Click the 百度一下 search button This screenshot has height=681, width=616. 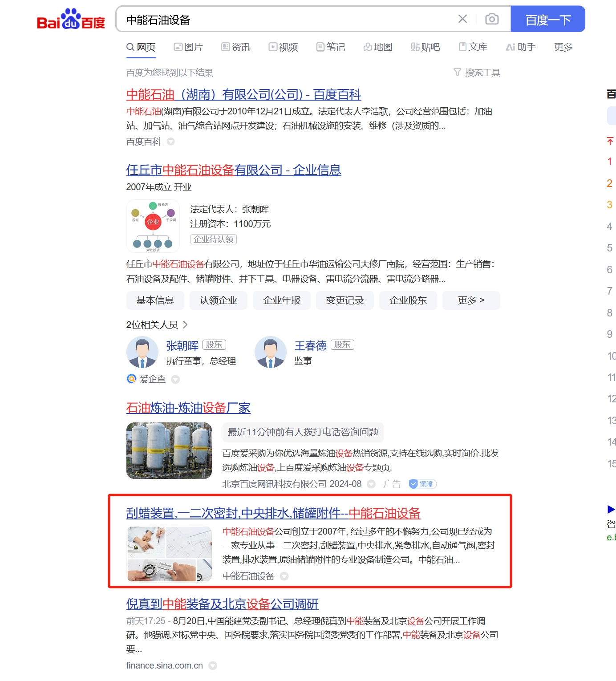548,19
